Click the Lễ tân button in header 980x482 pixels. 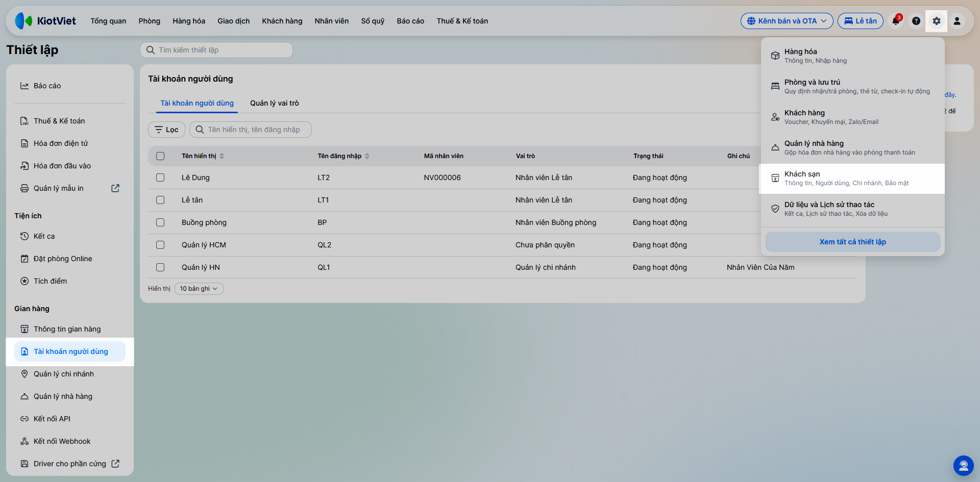pyautogui.click(x=860, y=21)
